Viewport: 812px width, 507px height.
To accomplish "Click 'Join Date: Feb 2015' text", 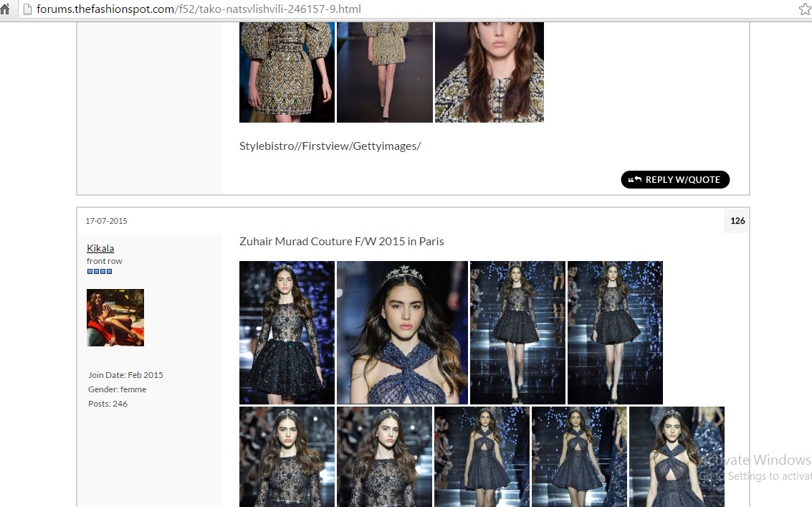I will [126, 375].
